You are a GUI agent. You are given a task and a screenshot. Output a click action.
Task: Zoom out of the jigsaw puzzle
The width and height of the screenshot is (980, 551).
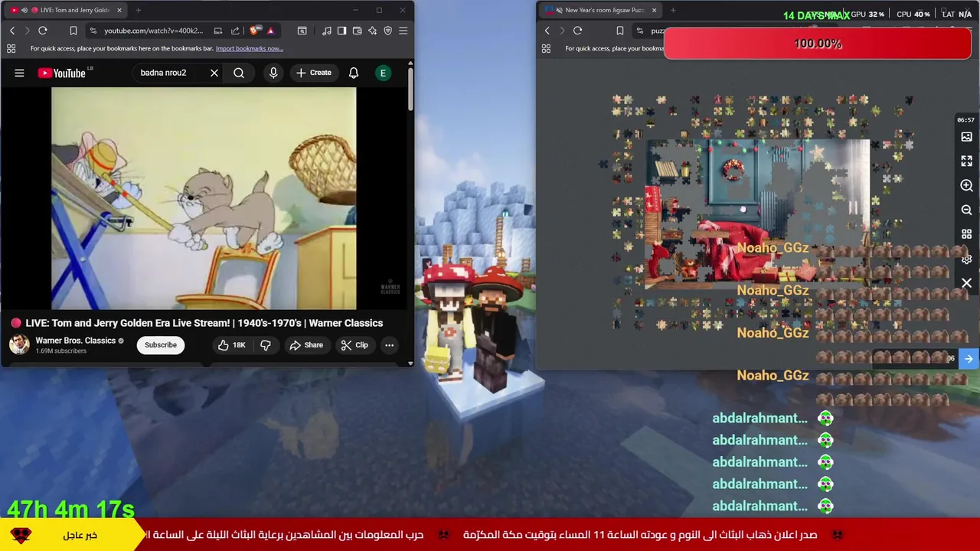click(x=966, y=210)
